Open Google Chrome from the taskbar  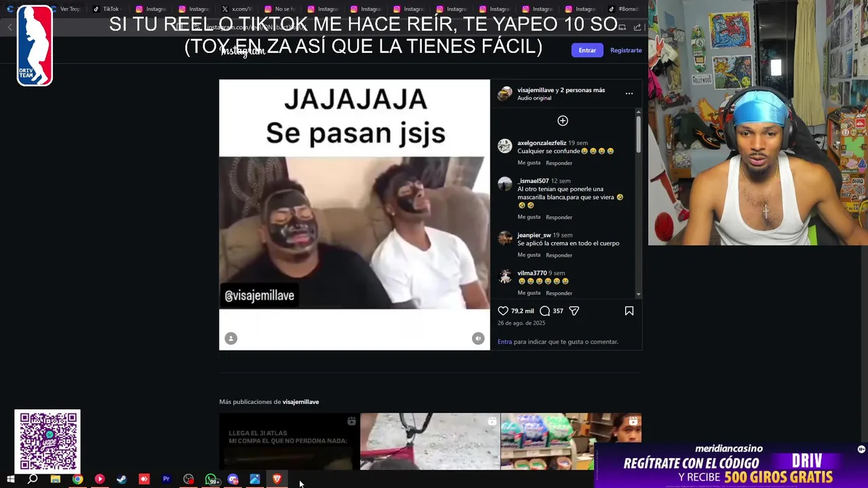(77, 479)
